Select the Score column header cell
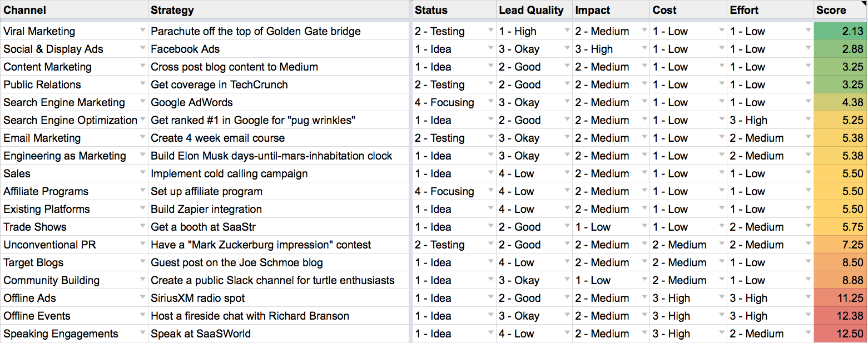The height and width of the screenshot is (343, 868). coord(840,10)
